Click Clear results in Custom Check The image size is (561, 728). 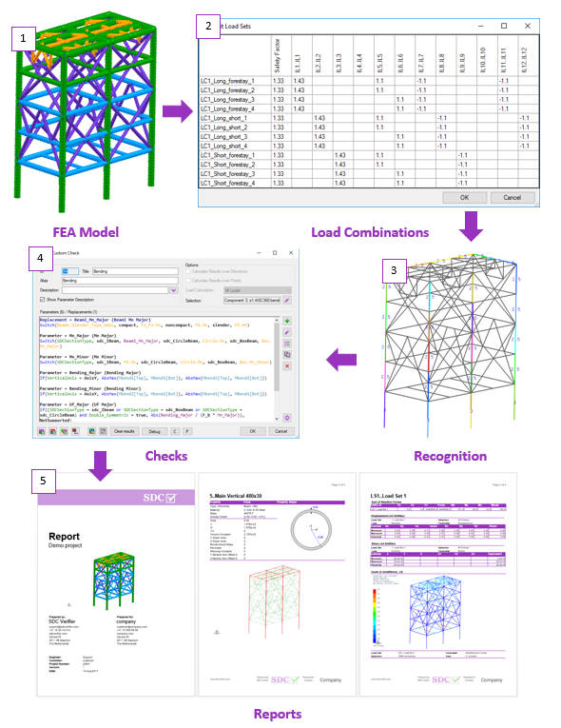pos(125,431)
